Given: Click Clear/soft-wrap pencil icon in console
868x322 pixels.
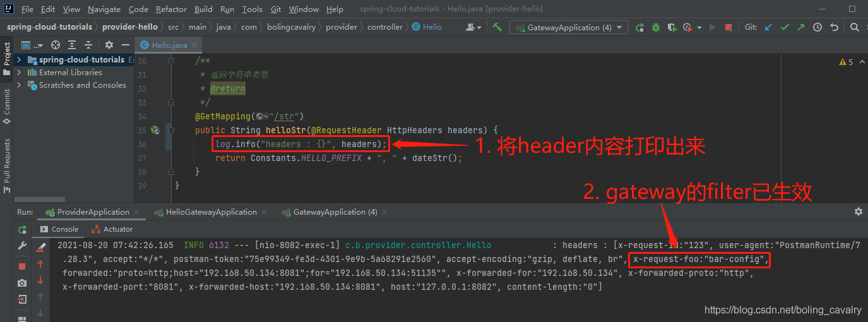Looking at the screenshot, I should (41, 246).
